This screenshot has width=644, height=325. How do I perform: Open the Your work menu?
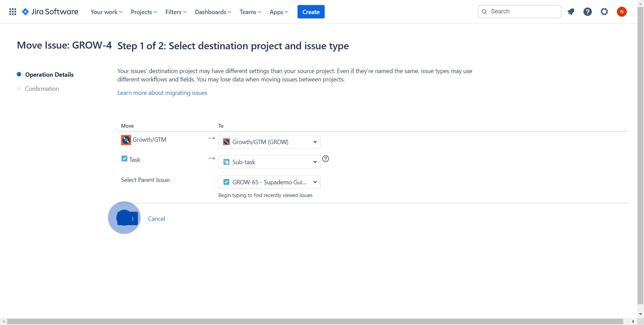coord(106,12)
